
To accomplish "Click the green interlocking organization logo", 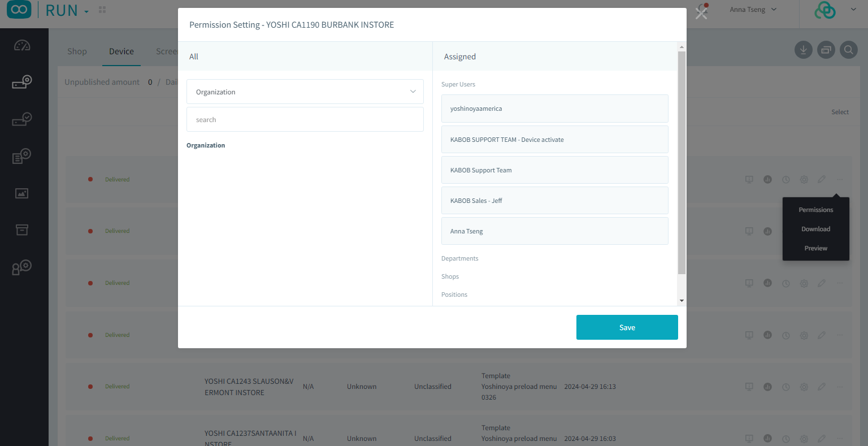I will point(825,10).
